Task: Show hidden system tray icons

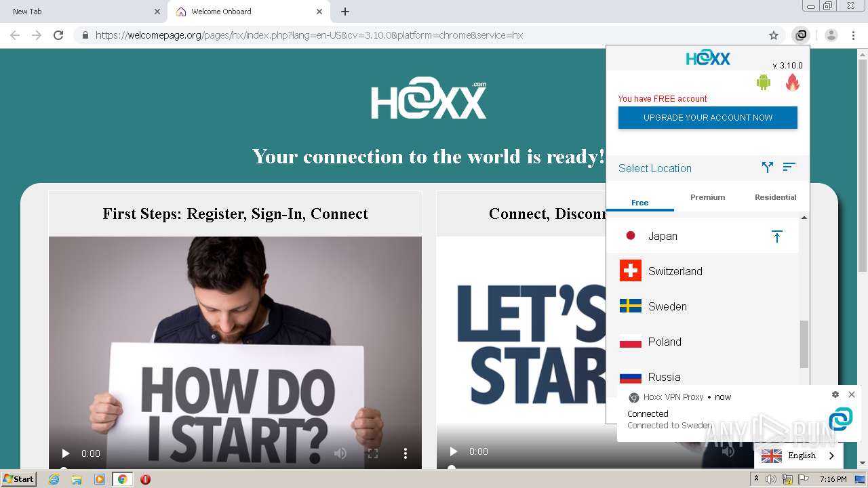Action: [756, 479]
